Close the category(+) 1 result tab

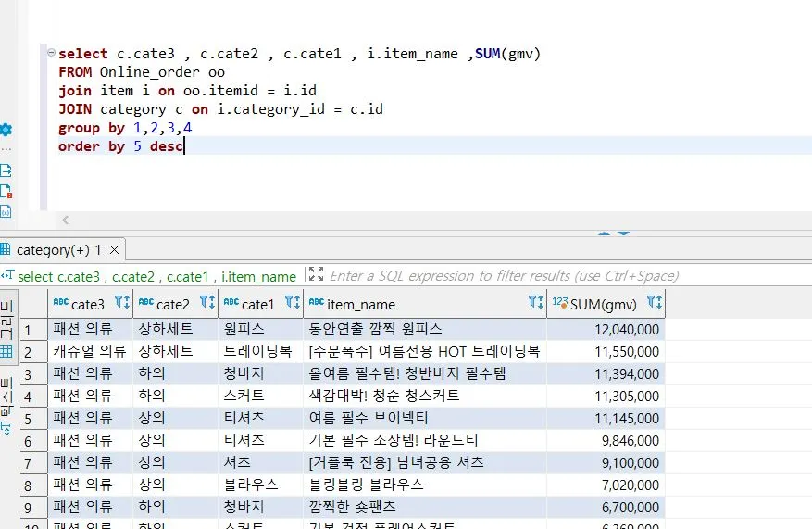point(115,250)
